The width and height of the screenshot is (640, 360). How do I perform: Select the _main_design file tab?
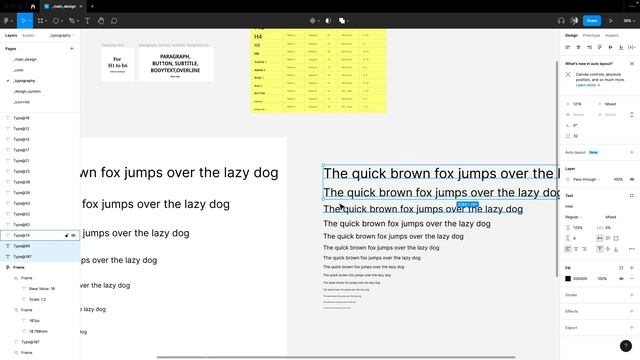coord(63,7)
